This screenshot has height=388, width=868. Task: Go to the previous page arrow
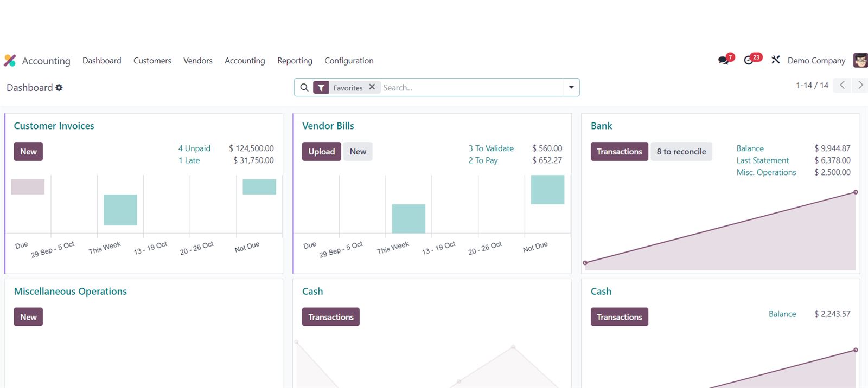point(842,85)
